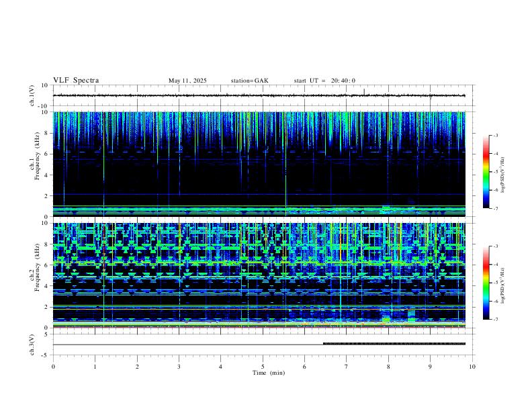
Task: Click the upper ch.1 PSD color bar
Action: (x=486, y=172)
